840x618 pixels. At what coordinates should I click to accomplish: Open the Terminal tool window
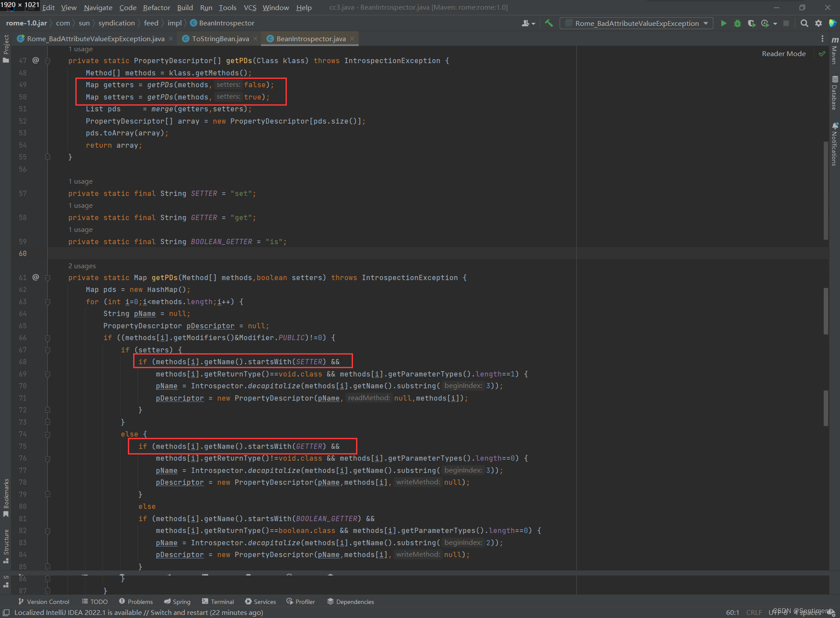[218, 601]
